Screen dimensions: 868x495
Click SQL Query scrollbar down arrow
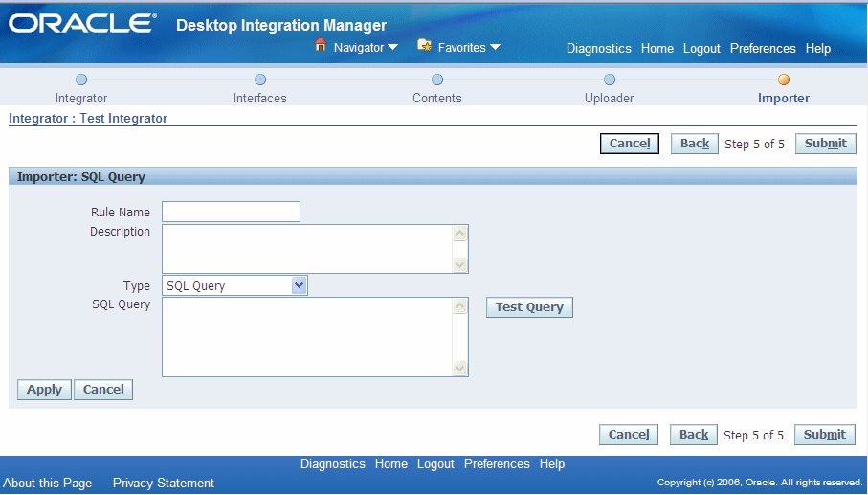[459, 369]
